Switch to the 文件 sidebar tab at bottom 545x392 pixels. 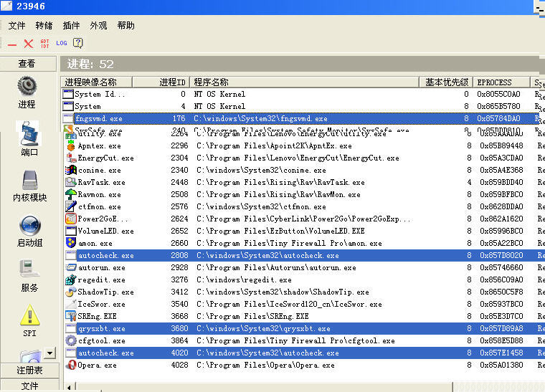pyautogui.click(x=29, y=386)
